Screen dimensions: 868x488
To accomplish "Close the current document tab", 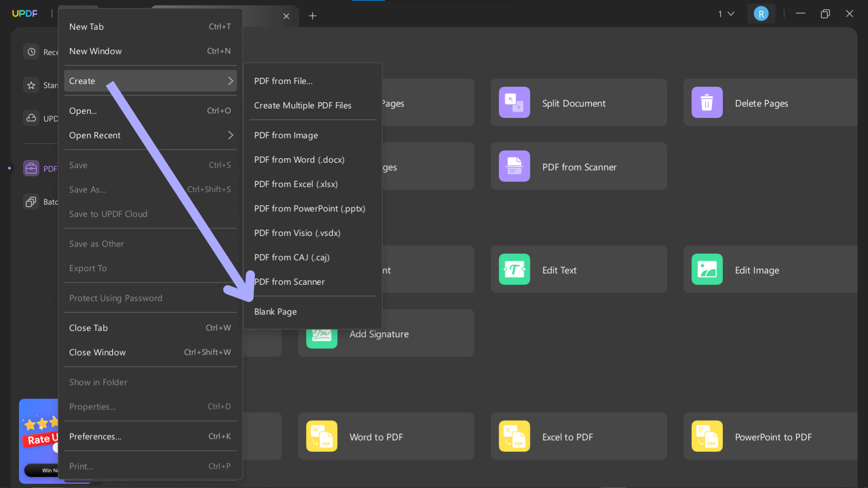I will coord(286,16).
